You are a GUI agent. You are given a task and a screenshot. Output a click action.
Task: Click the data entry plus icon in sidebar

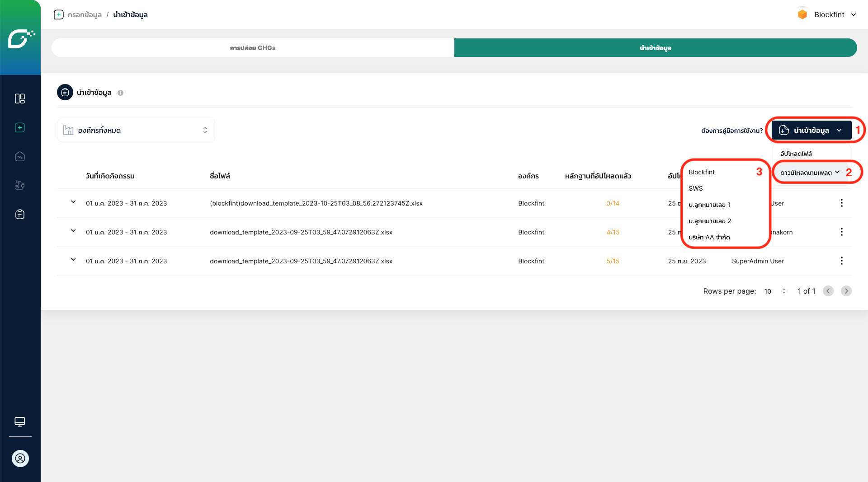(20, 128)
